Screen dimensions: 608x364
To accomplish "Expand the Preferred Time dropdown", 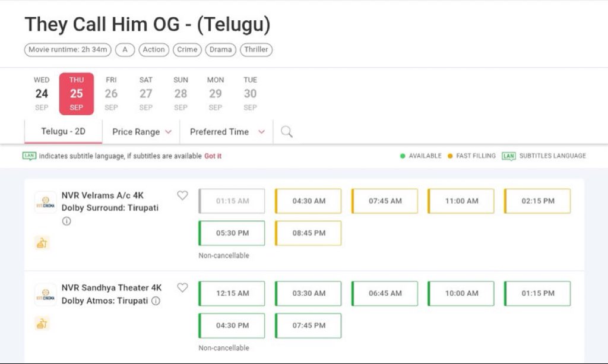I will tap(227, 132).
